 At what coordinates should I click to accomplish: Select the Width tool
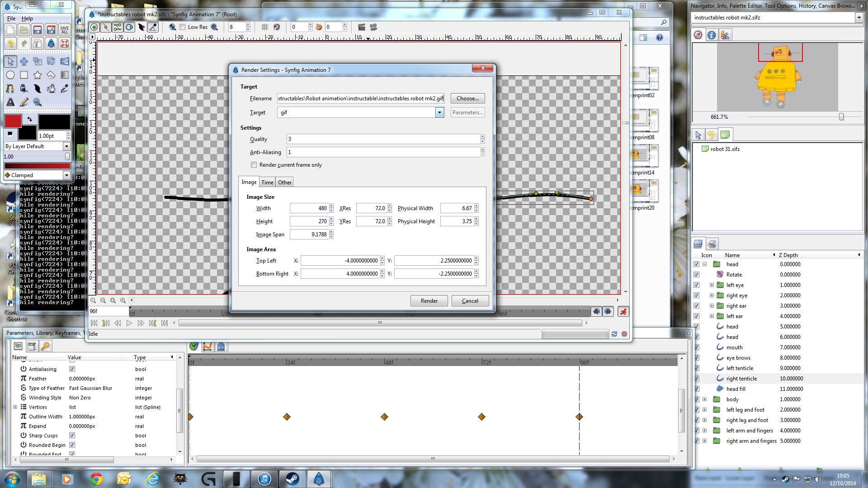(38, 89)
